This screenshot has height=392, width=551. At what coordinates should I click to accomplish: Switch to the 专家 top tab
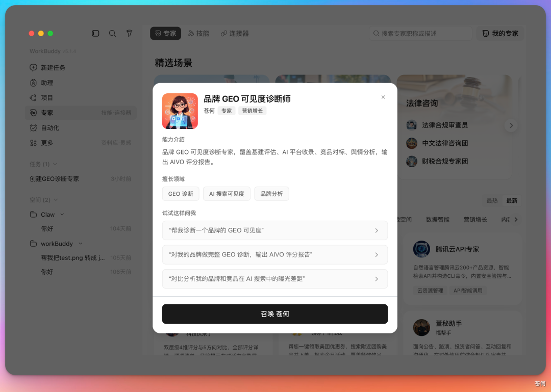point(165,33)
